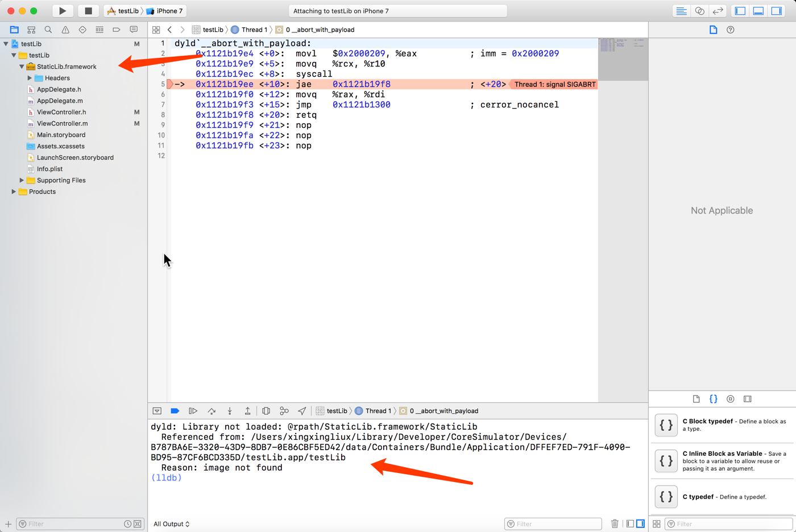Select AppDelegate.h file
This screenshot has width=796, height=532.
[59, 89]
